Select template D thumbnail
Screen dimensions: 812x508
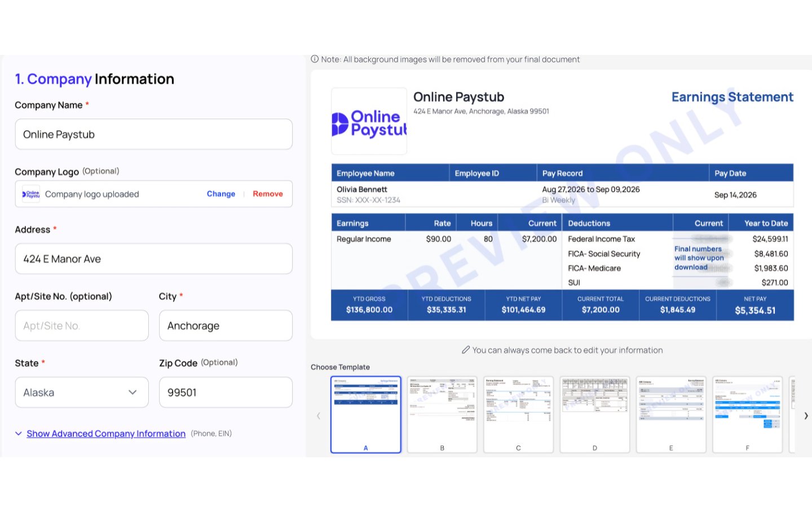click(x=595, y=414)
